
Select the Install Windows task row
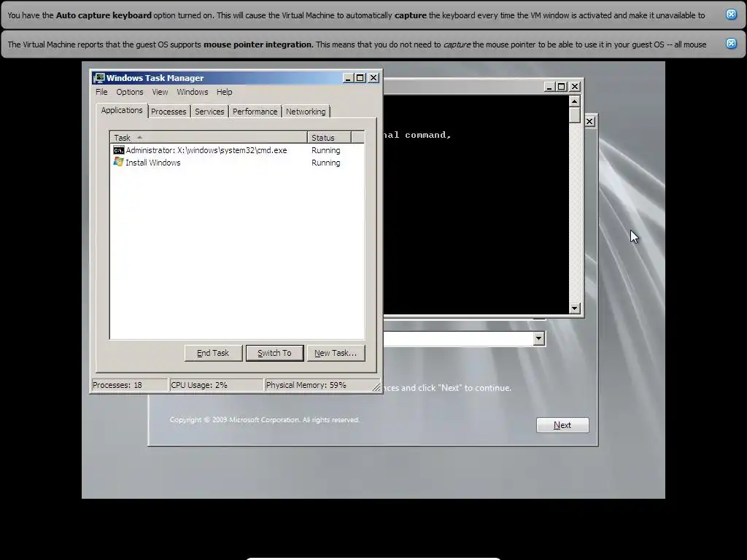[237, 163]
